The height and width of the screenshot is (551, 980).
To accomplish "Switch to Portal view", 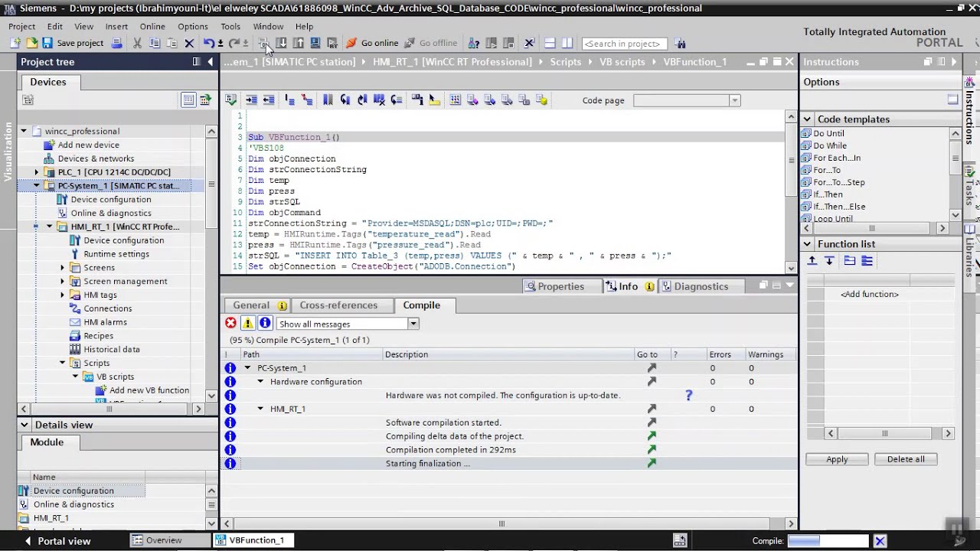I will tap(57, 540).
